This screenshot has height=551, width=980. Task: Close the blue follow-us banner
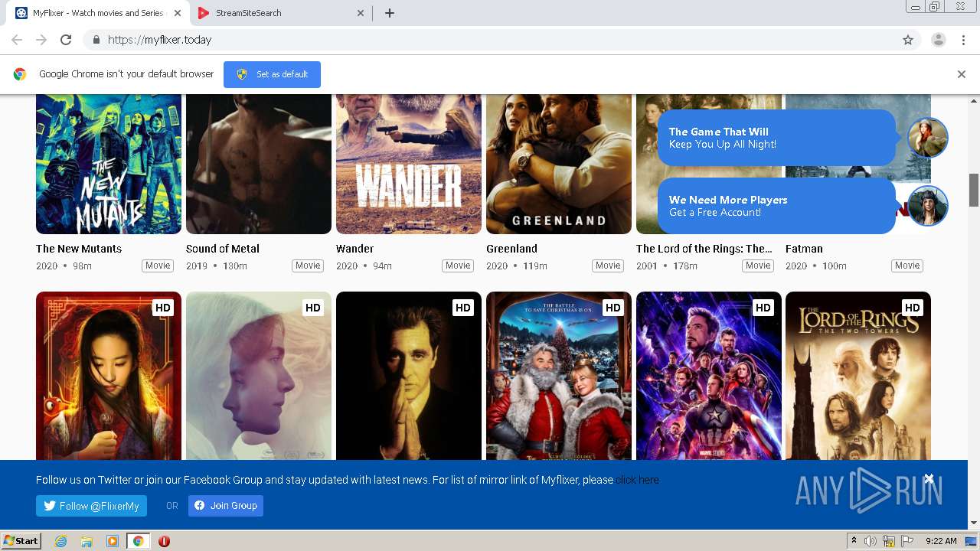coord(929,479)
